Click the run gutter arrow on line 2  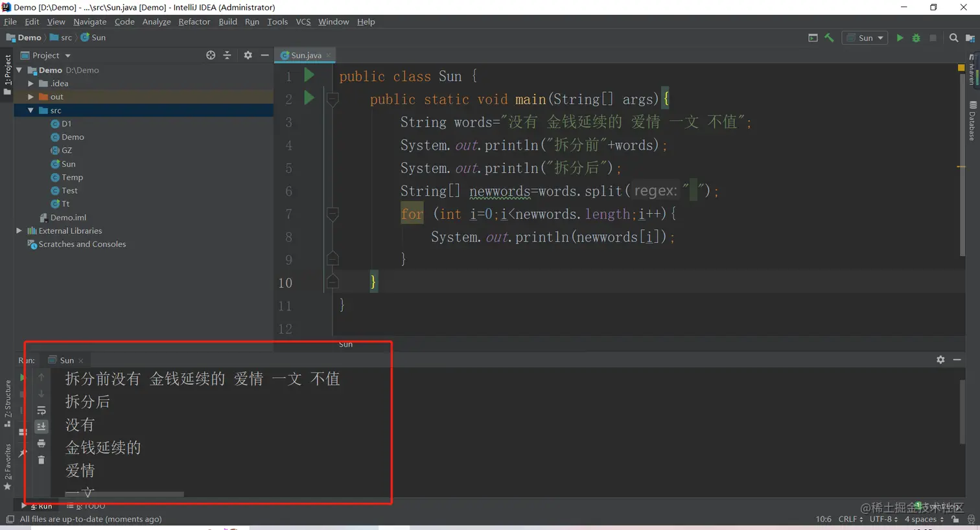coord(309,98)
